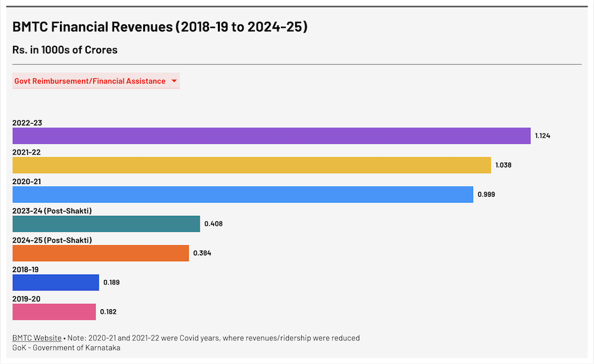Select the 2019-20 category label
This screenshot has height=364, width=594.
click(27, 299)
